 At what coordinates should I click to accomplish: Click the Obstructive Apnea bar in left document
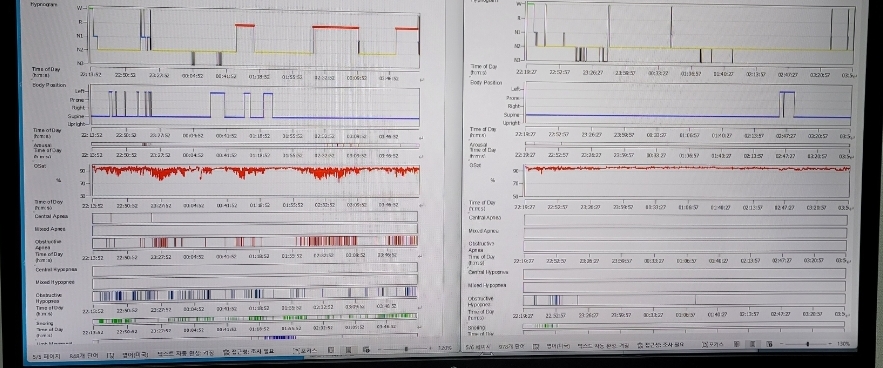point(255,242)
